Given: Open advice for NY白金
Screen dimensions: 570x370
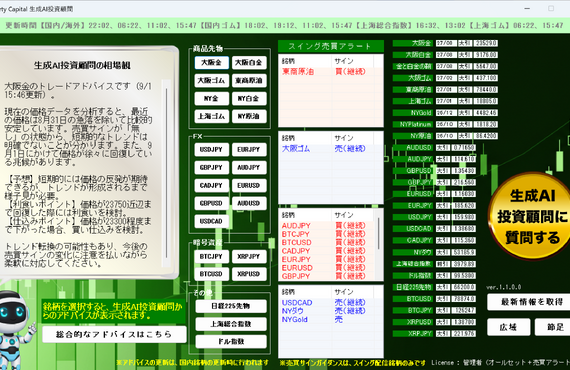Looking at the screenshot, I should point(249,98).
